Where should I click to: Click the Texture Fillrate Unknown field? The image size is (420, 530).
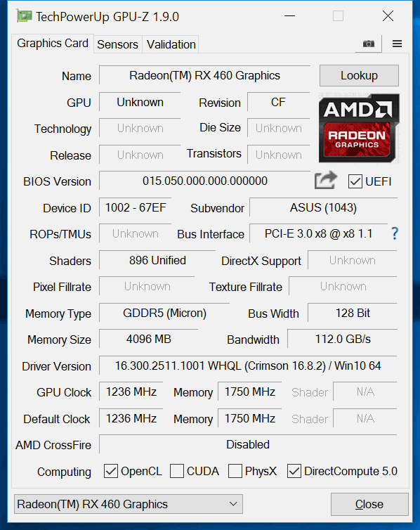[x=343, y=286]
